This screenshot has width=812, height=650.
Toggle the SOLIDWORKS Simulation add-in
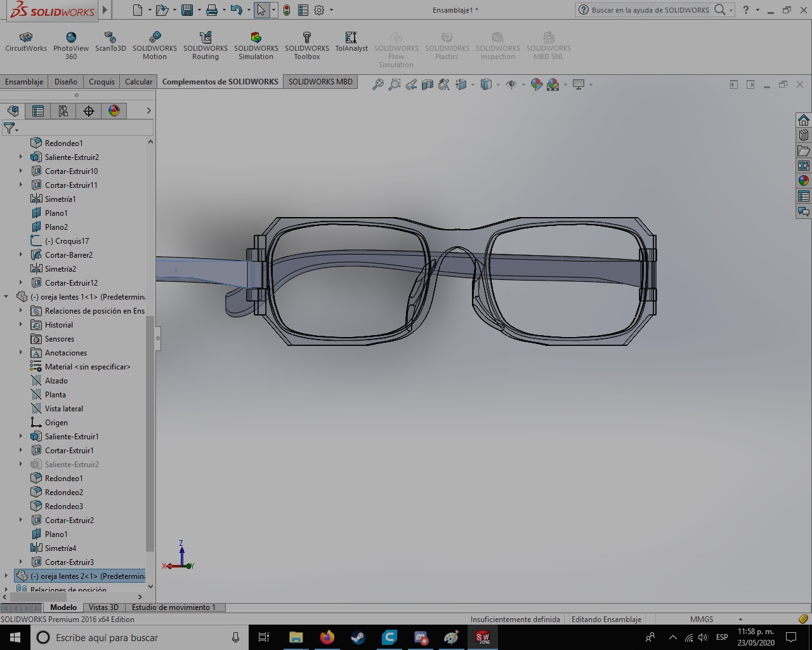256,46
